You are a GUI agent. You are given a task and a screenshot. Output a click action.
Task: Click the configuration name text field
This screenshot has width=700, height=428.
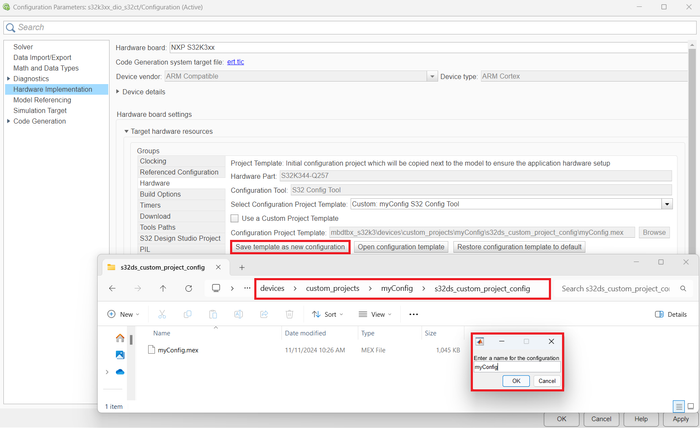click(x=517, y=367)
